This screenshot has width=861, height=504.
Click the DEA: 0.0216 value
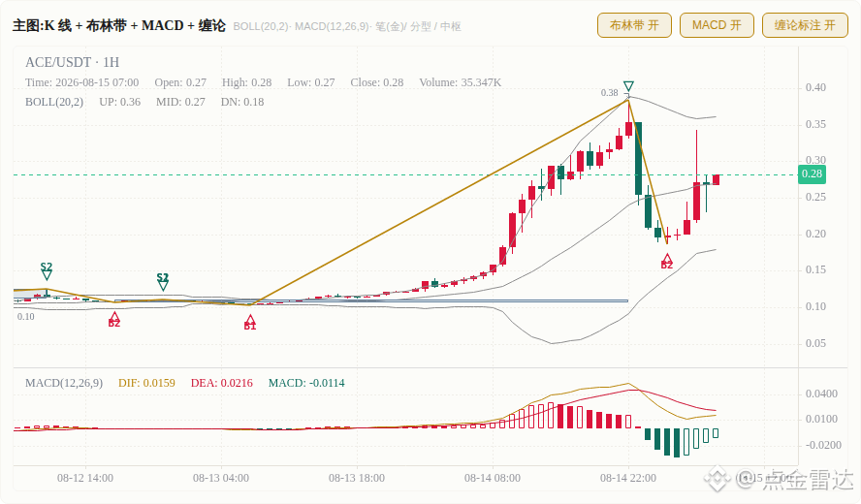tap(222, 383)
